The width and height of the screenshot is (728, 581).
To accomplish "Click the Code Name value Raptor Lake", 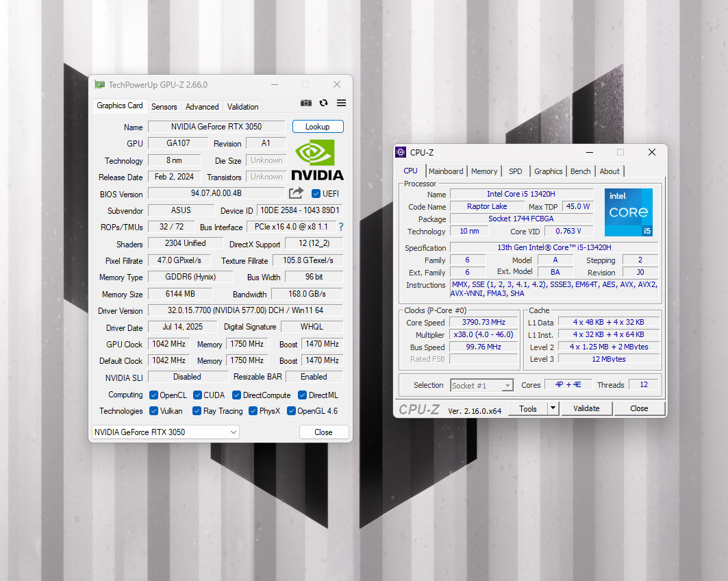I will coord(487,206).
